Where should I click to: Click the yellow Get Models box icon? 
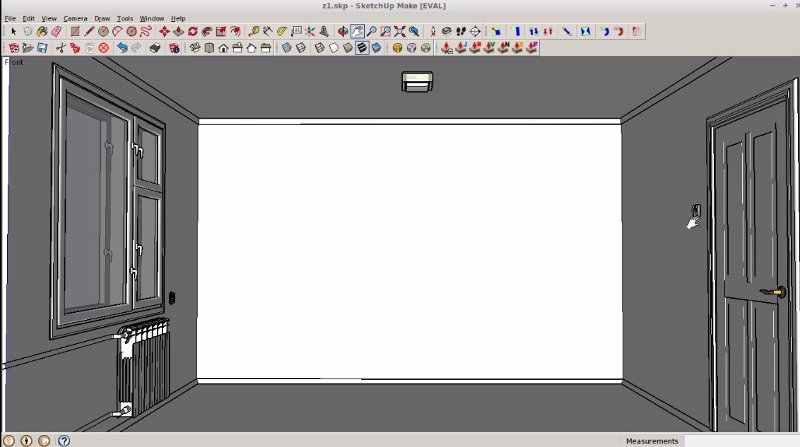click(x=397, y=48)
